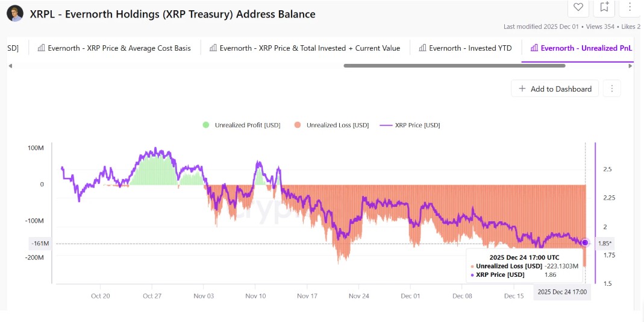The image size is (644, 322).
Task: Like the chart with the heart icon
Action: point(578,7)
